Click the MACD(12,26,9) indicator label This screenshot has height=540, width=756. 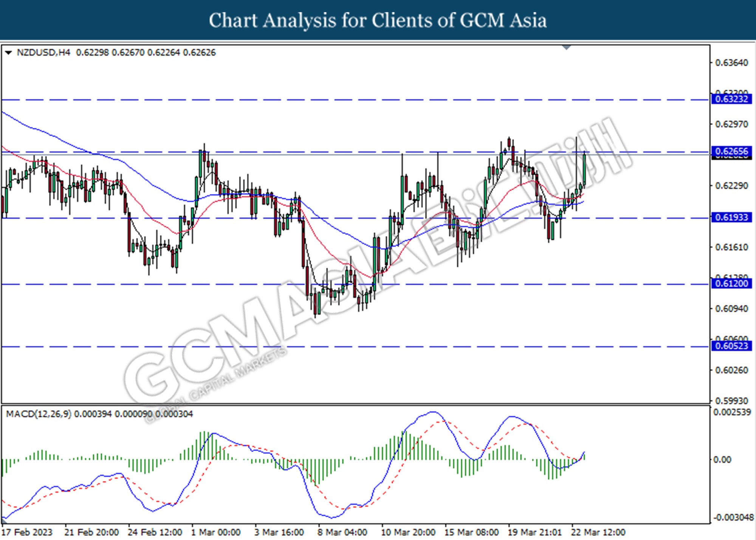[x=39, y=414]
